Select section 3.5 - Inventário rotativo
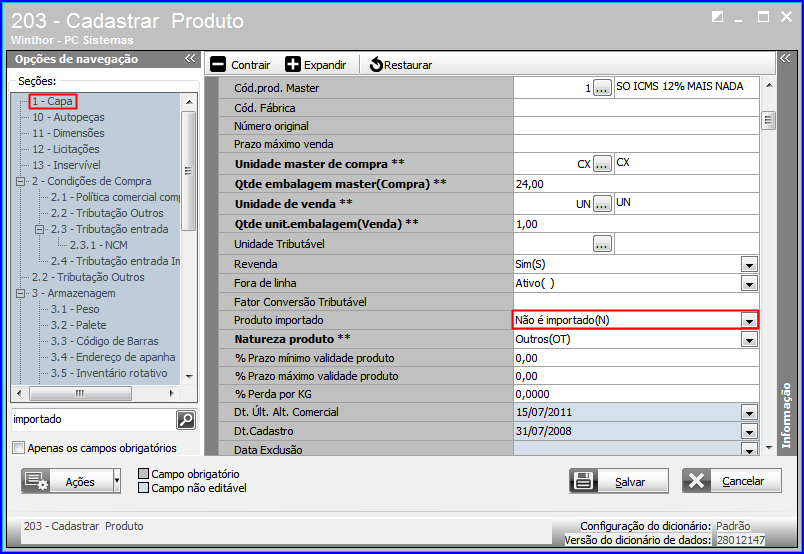Viewport: 804px width, 554px height. point(109,373)
